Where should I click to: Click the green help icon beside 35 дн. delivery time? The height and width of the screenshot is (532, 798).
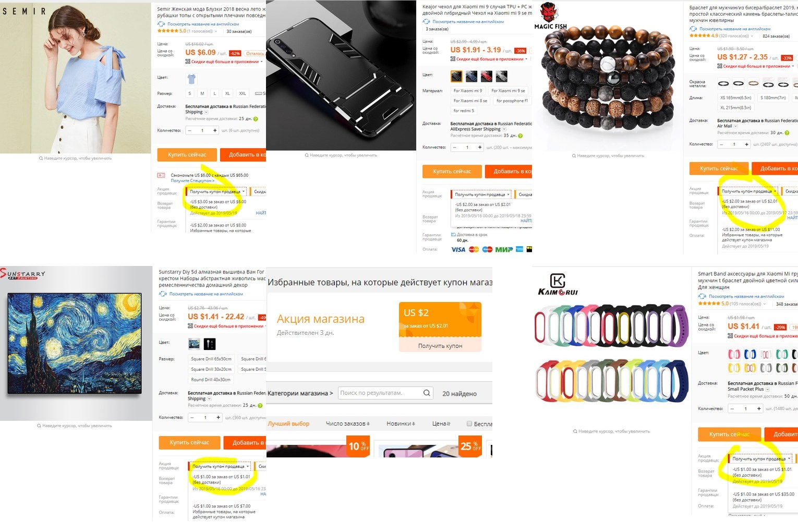tap(520, 136)
